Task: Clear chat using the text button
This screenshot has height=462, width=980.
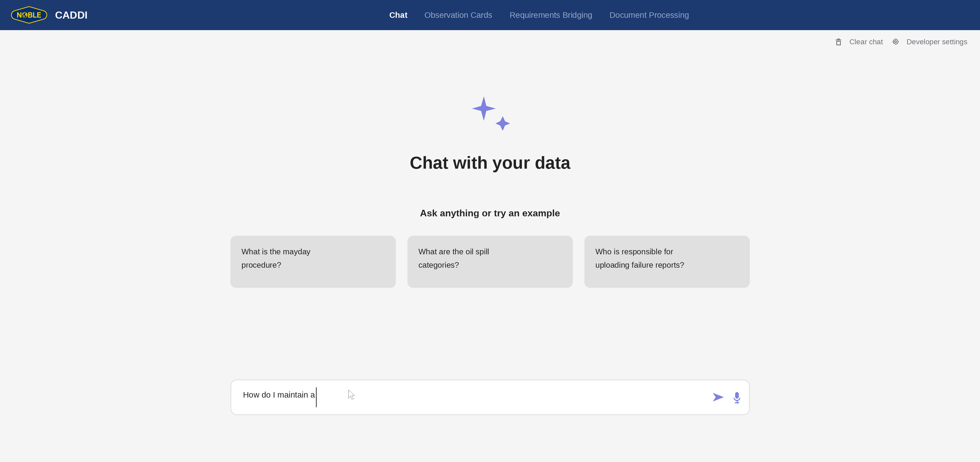Action: click(x=866, y=42)
